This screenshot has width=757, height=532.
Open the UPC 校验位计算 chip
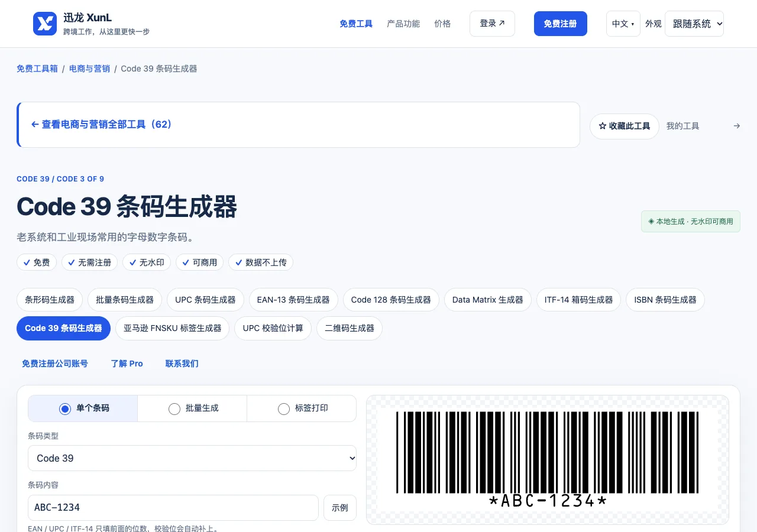coord(273,328)
